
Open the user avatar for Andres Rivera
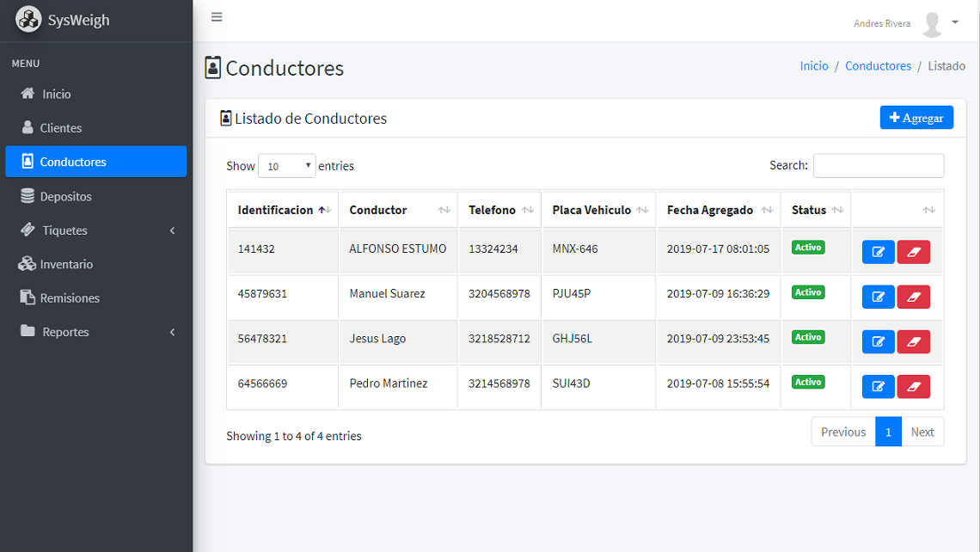tap(933, 24)
